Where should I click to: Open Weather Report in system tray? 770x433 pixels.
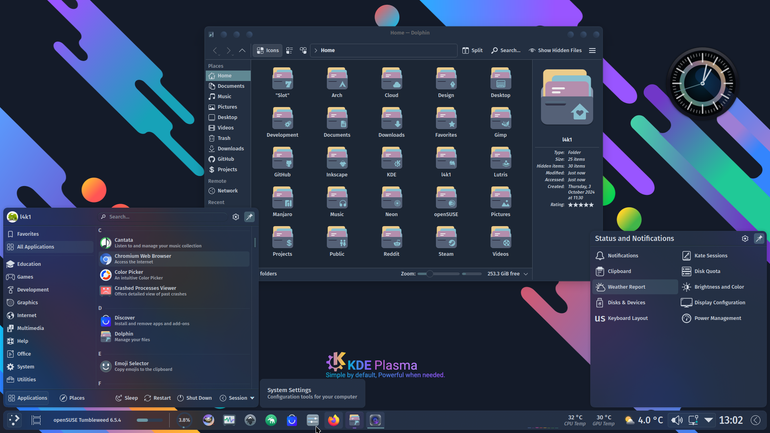pos(635,287)
